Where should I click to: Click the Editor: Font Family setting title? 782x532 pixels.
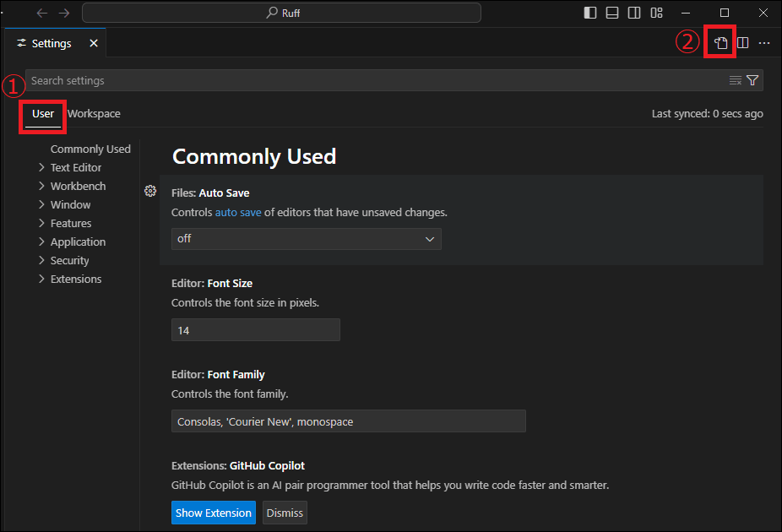pos(218,374)
